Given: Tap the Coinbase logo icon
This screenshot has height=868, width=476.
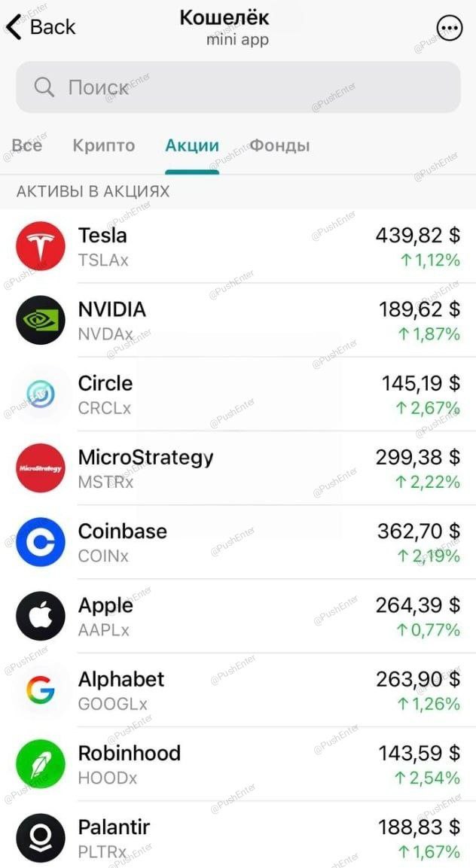Looking at the screenshot, I should pyautogui.click(x=41, y=542).
